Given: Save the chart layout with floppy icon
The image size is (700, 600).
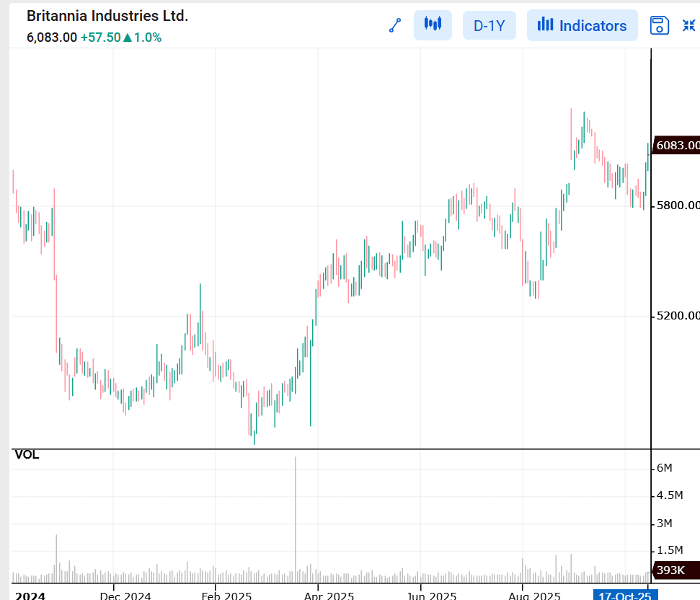Looking at the screenshot, I should click(660, 25).
